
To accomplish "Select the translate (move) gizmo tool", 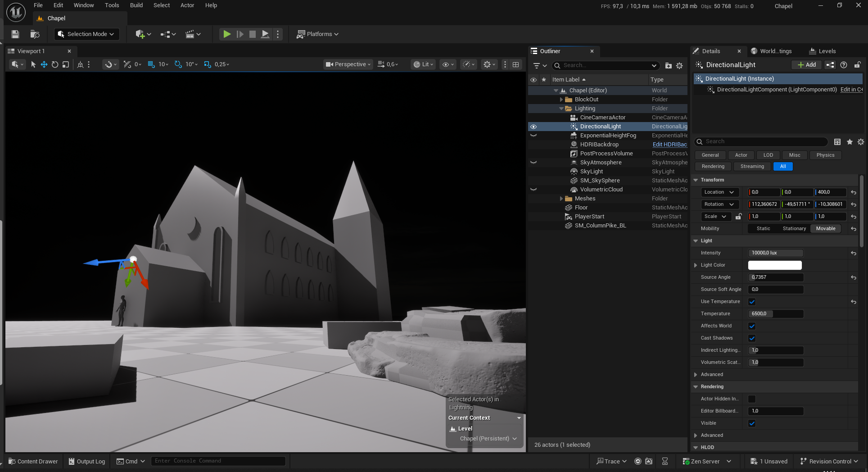I will click(x=44, y=64).
